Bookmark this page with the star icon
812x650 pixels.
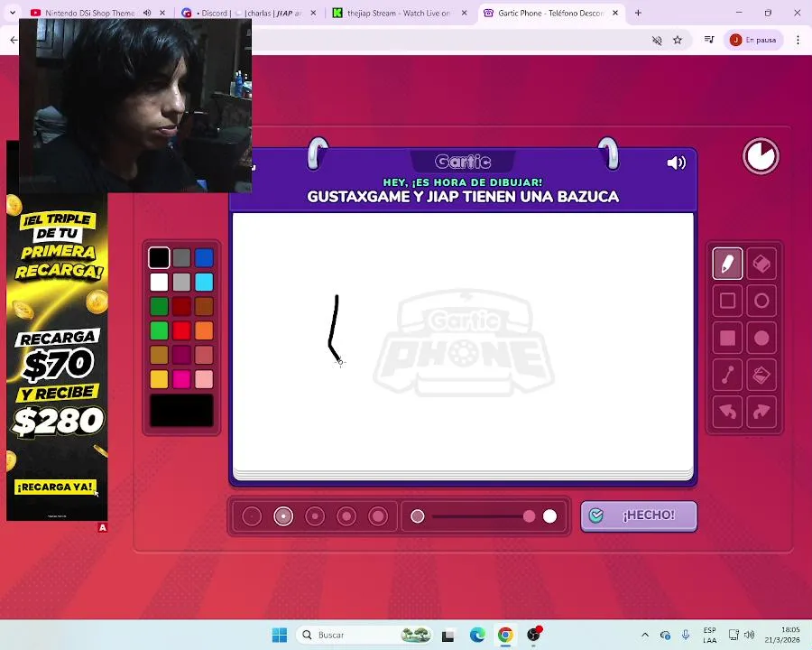[x=678, y=40]
